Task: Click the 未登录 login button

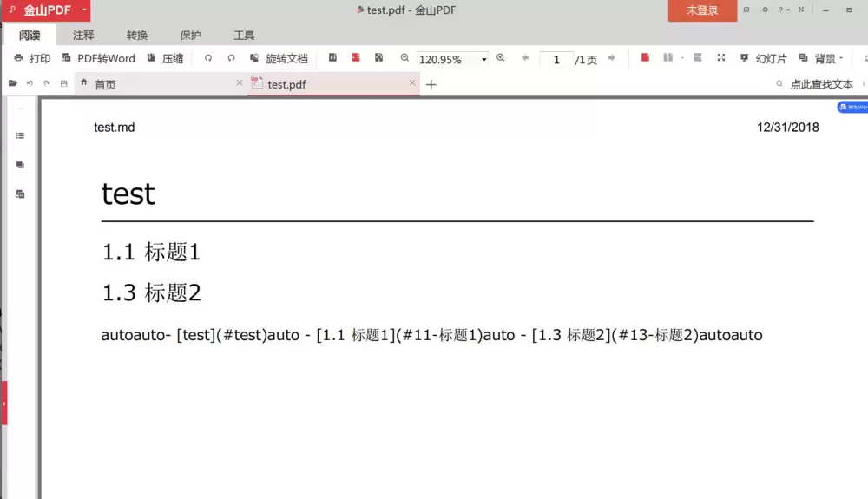Action: pos(702,10)
